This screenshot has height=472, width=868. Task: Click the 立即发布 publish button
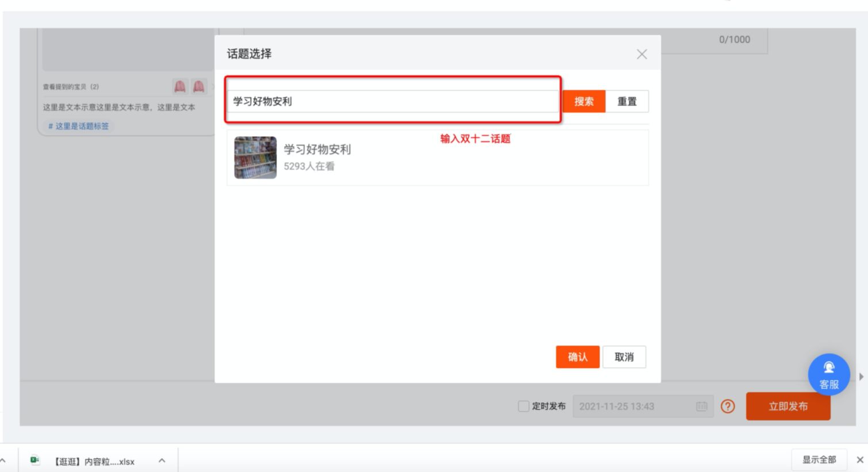point(788,406)
